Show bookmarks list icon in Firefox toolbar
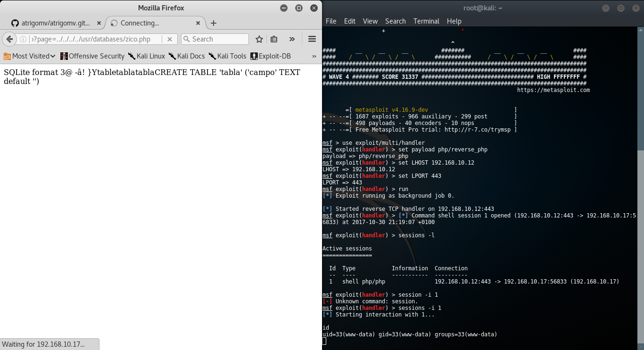The width and height of the screenshot is (644, 350). tap(274, 39)
